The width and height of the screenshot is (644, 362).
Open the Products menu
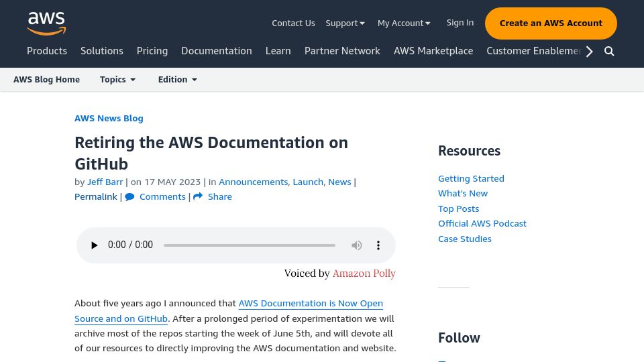(x=47, y=51)
